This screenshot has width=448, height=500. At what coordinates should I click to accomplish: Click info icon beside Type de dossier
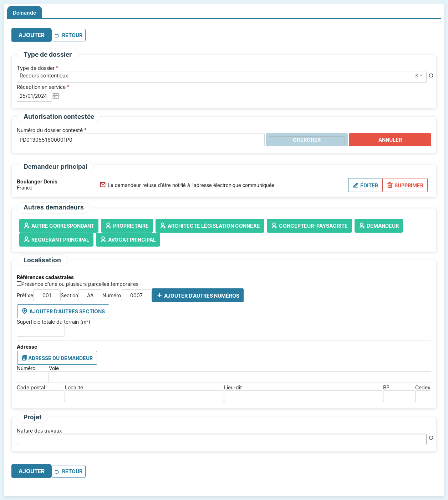(x=431, y=76)
